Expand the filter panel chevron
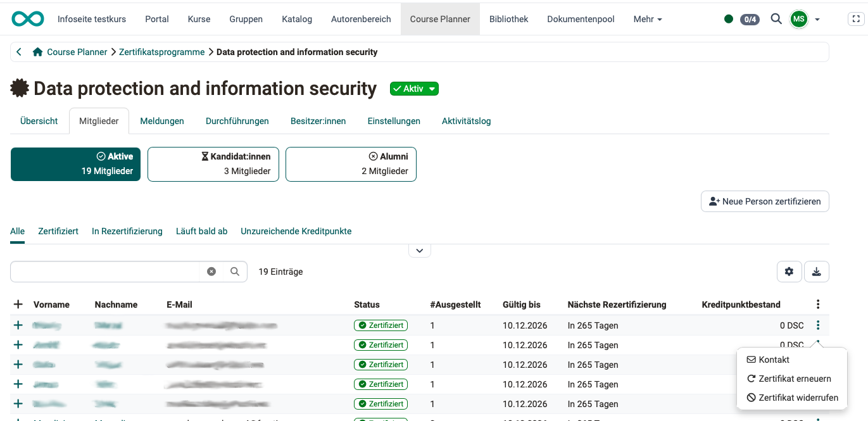 [419, 251]
